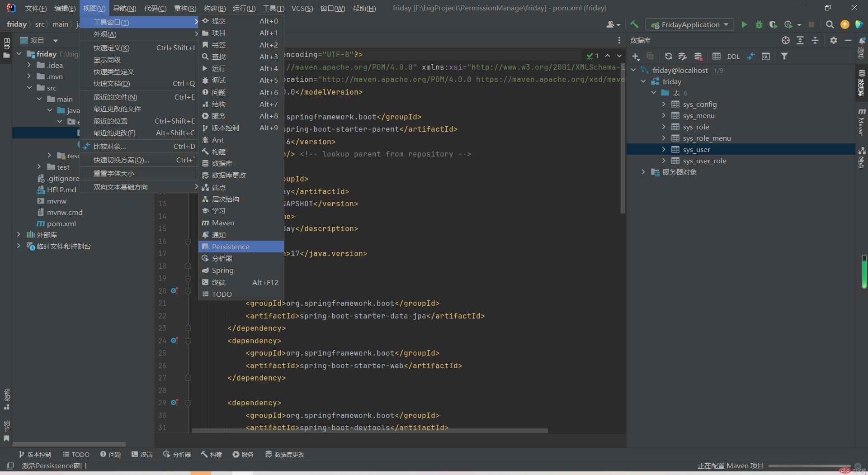
Task: Expand 外部库 node
Action: [x=19, y=235]
